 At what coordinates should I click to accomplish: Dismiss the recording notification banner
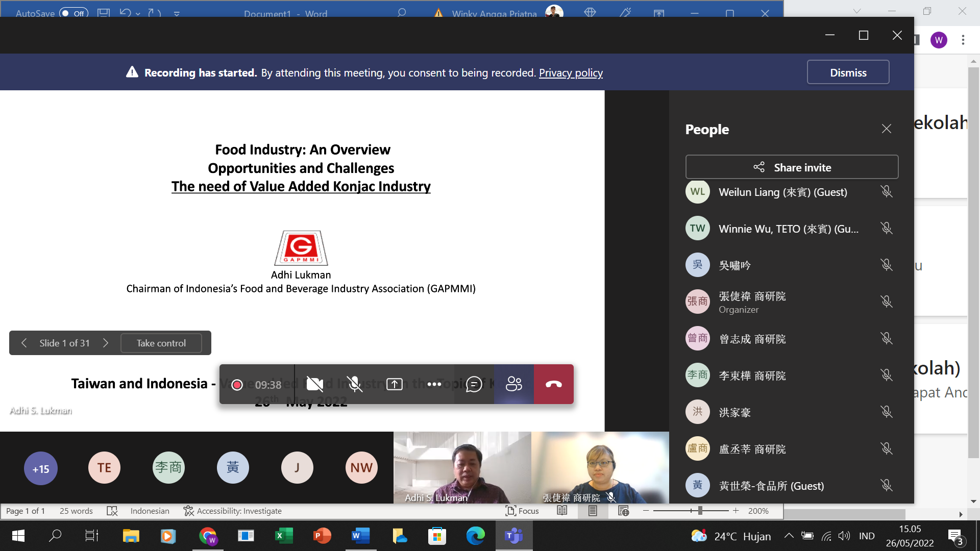[848, 72]
